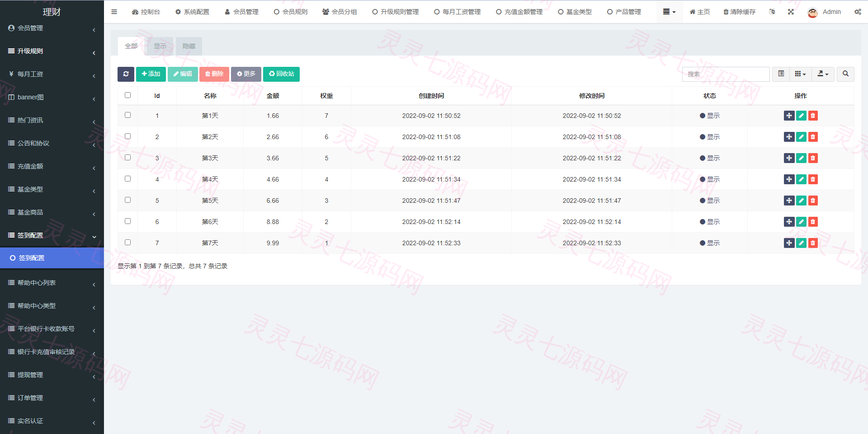This screenshot has width=868, height=434.
Task: Select the checkbox for row Id 4
Action: pos(127,179)
